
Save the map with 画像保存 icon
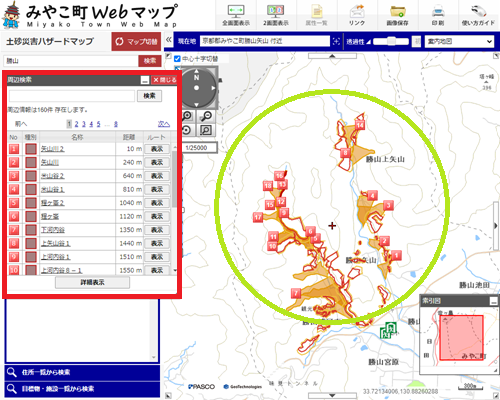[x=397, y=15]
